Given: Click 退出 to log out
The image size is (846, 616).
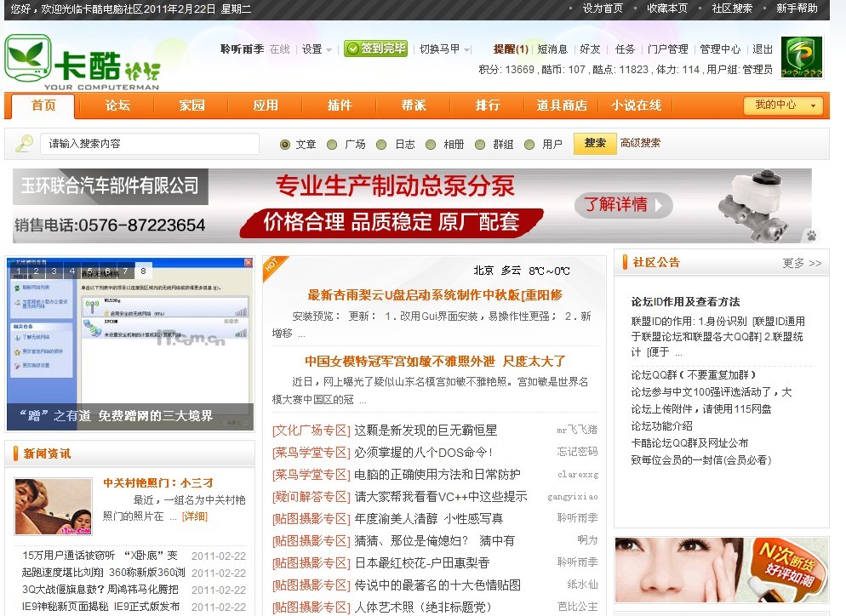Looking at the screenshot, I should click(x=763, y=49).
